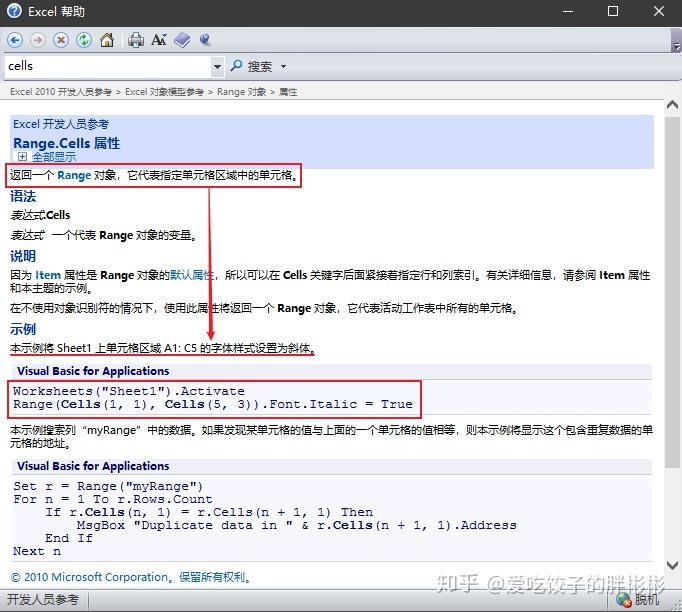Toggle Keep on Top pin icon
The height and width of the screenshot is (612, 682).
click(205, 40)
